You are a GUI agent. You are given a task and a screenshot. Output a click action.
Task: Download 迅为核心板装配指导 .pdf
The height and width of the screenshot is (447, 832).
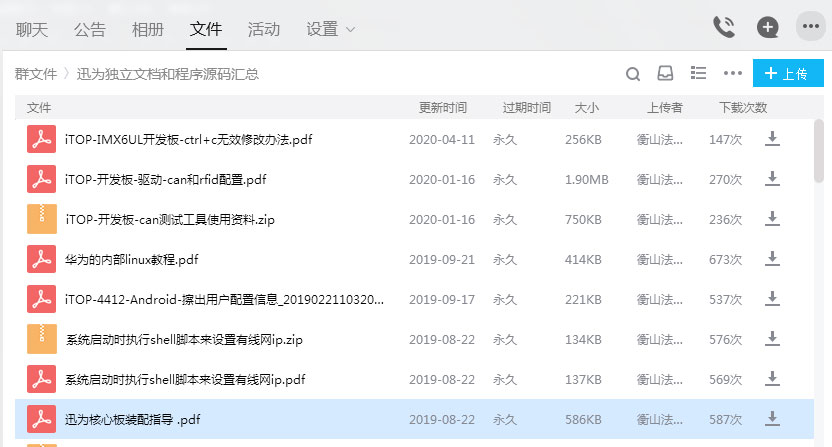773,419
